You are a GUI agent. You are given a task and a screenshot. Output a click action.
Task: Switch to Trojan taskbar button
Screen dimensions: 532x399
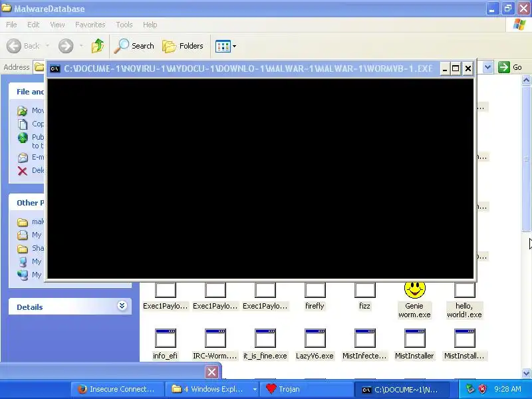(x=307, y=389)
